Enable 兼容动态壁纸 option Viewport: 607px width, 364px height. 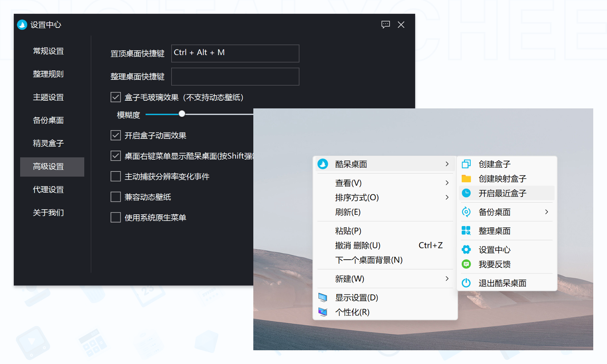(x=115, y=197)
